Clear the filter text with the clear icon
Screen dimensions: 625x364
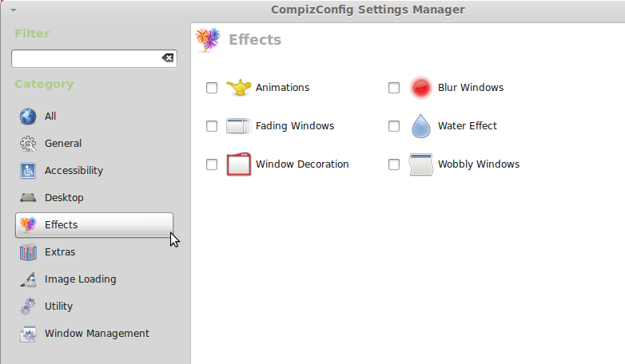tap(167, 58)
